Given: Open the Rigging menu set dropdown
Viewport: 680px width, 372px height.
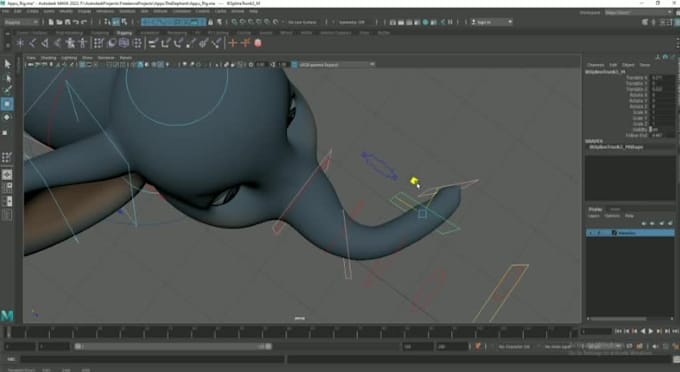Looking at the screenshot, I should coord(21,22).
